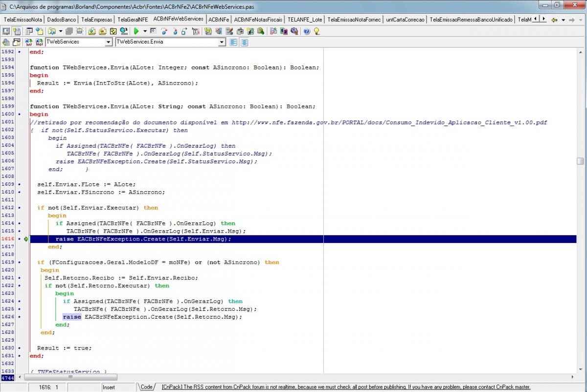Click the vertical scrollbar up arrow
587x392 pixels.
coord(580,51)
